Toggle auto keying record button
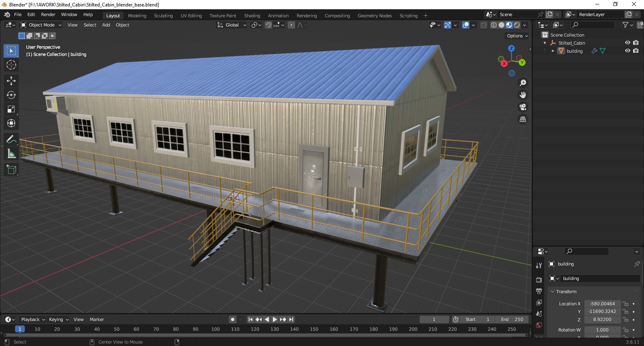This screenshot has height=346, width=644. [232, 319]
